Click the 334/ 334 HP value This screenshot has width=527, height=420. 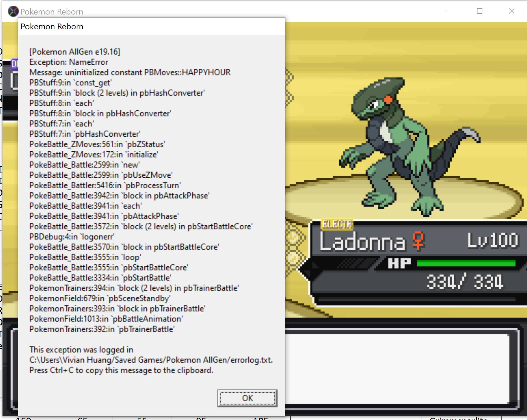(465, 281)
